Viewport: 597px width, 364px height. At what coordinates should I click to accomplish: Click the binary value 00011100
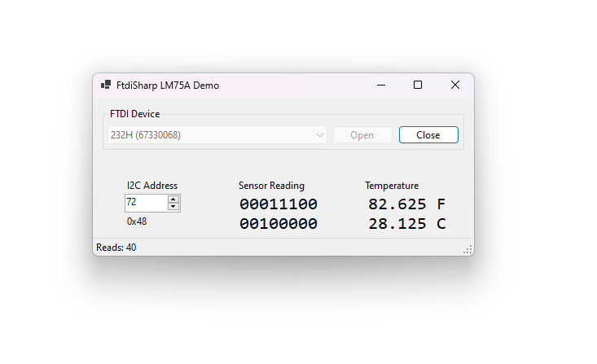click(x=279, y=204)
